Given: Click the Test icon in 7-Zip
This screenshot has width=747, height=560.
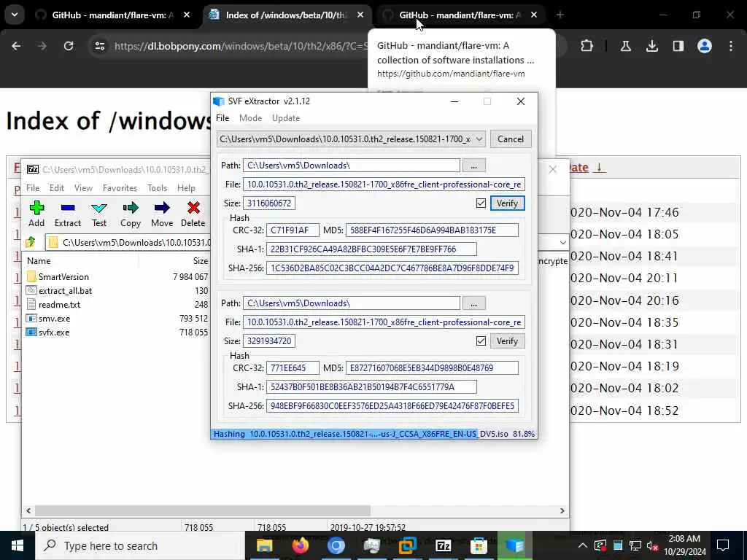Looking at the screenshot, I should (99, 214).
